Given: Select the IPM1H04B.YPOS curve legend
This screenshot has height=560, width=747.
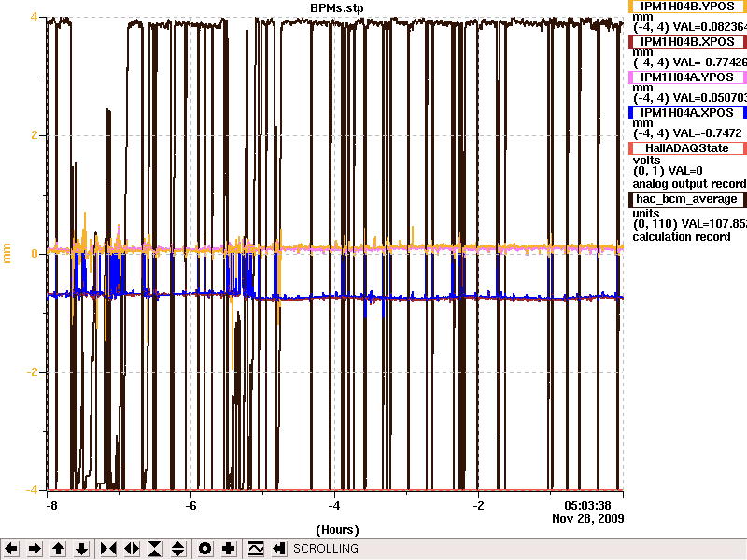Looking at the screenshot, I should [x=687, y=7].
